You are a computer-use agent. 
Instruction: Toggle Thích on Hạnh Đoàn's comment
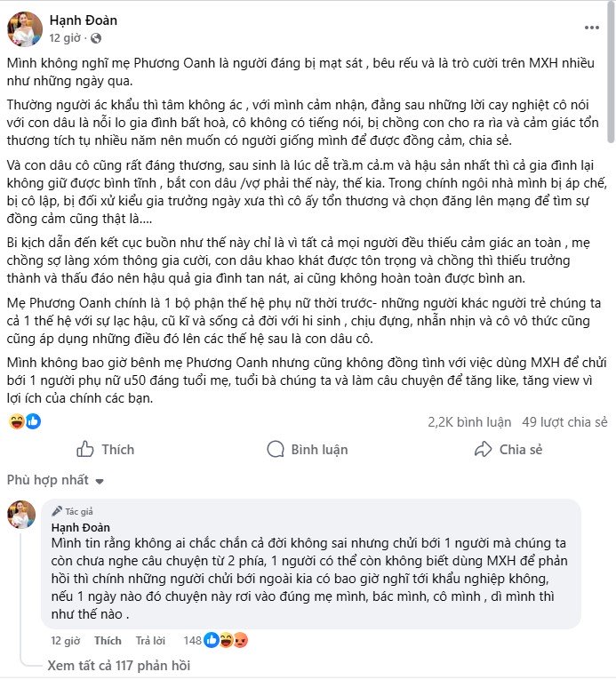pos(108,640)
